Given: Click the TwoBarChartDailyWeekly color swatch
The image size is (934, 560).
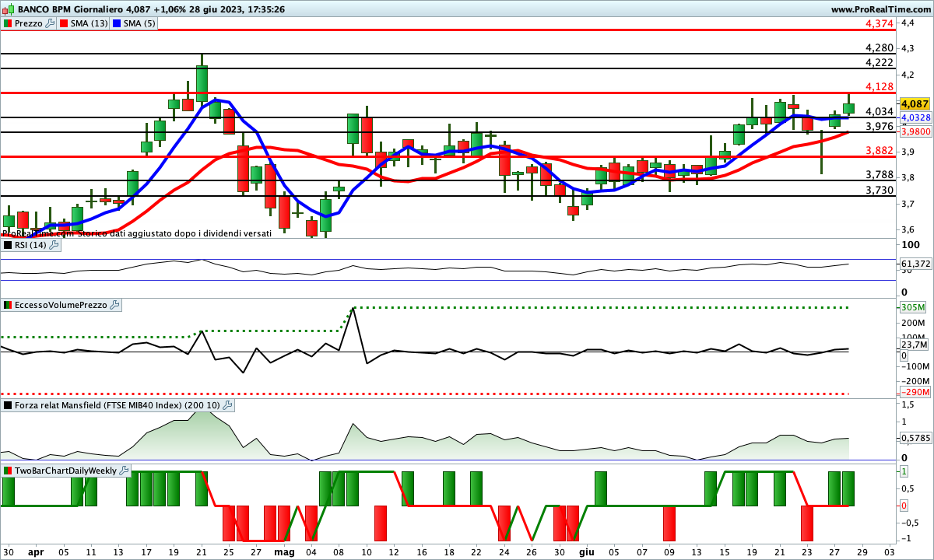Looking at the screenshot, I should pos(8,471).
